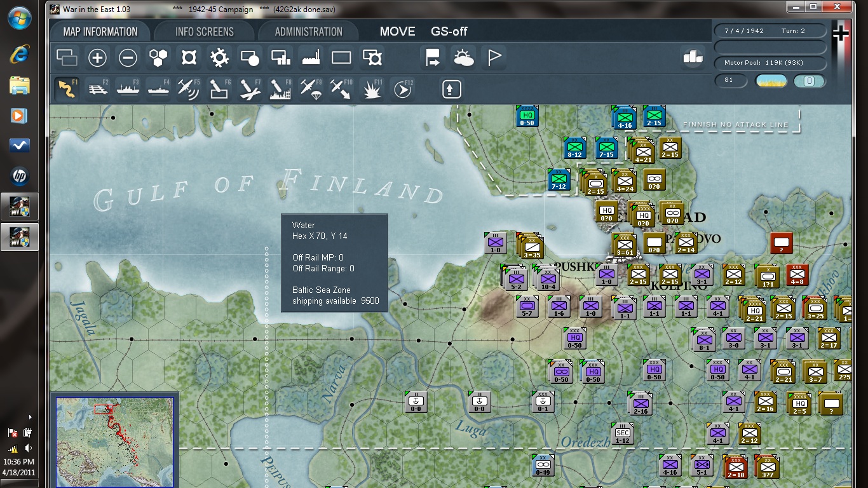This screenshot has width=868, height=488.
Task: Select the purple 2-16 unit counter
Action: (x=639, y=403)
